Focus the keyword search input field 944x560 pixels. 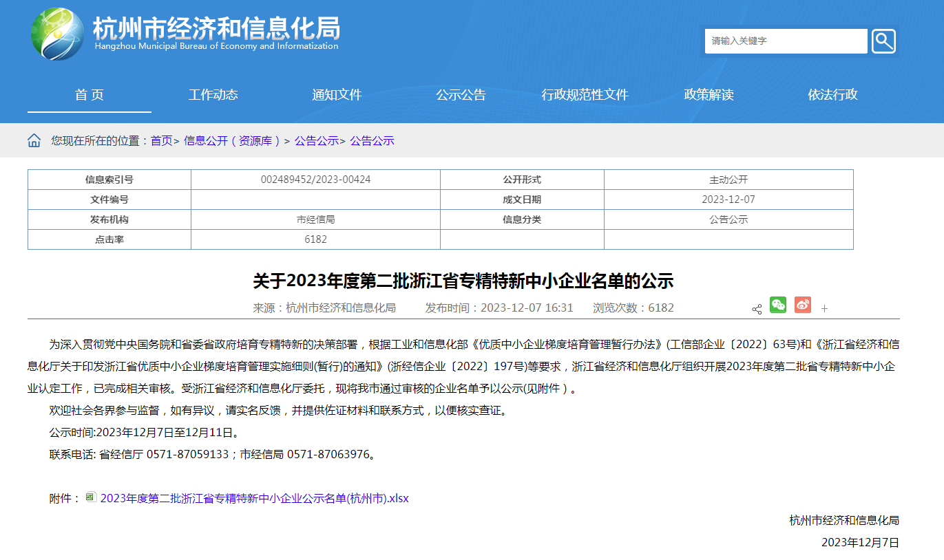click(786, 41)
